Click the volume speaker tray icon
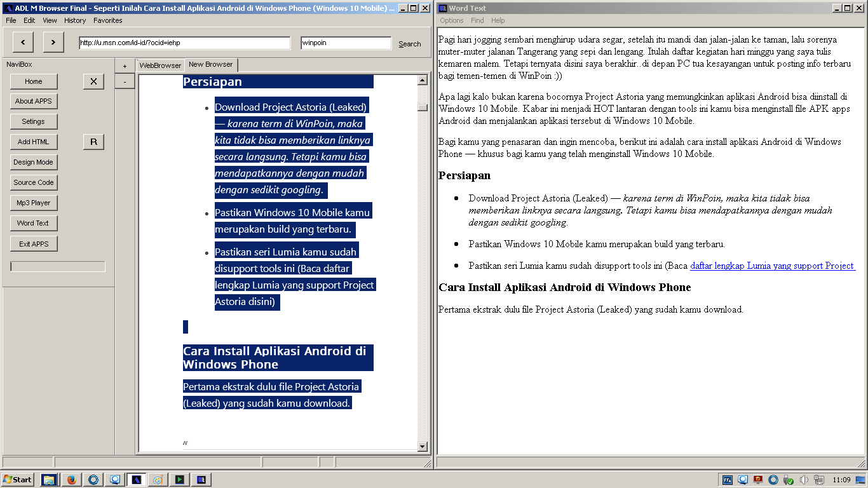The width and height of the screenshot is (868, 488). (x=804, y=480)
